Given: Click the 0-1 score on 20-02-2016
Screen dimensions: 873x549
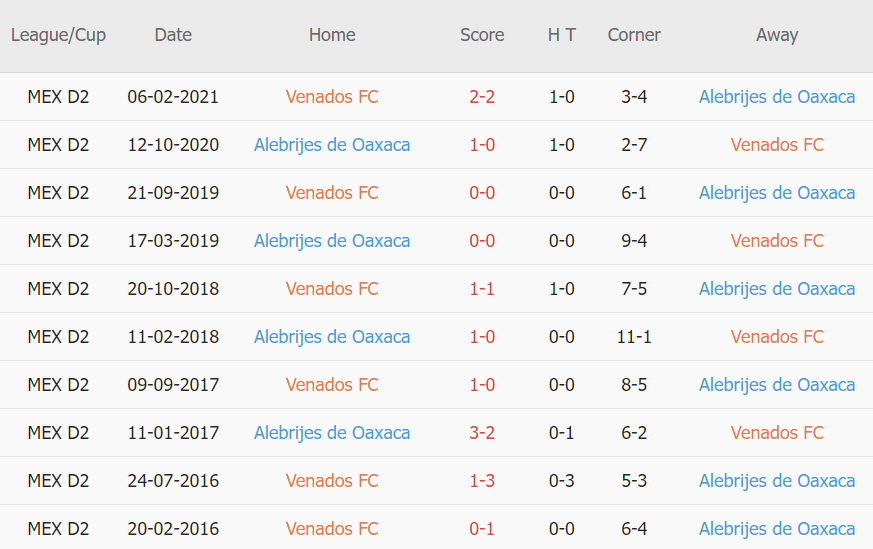Looking at the screenshot, I should pyautogui.click(x=482, y=529).
